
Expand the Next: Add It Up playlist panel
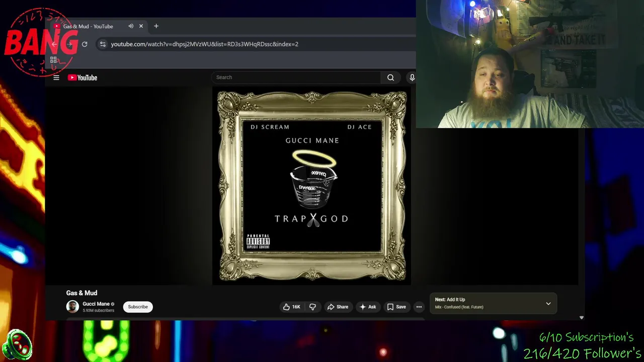(x=548, y=304)
